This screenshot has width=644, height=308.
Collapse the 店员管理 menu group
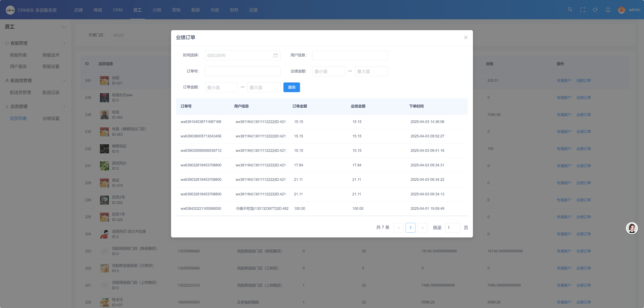point(64,107)
